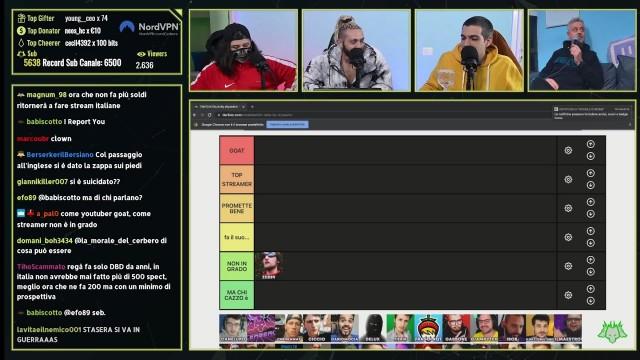Open settings gear for NON IN GRADO tier
The width and height of the screenshot is (640, 360).
click(x=568, y=266)
